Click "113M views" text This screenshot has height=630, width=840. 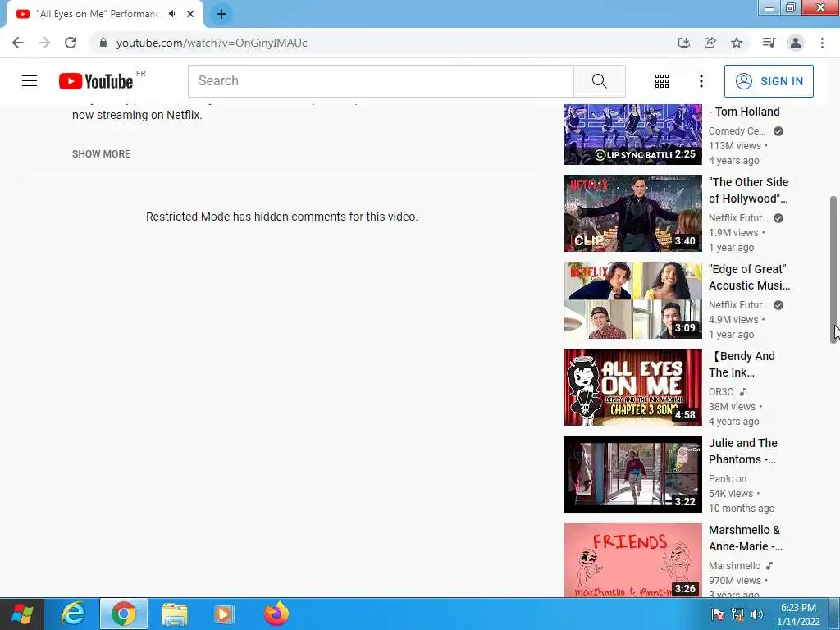click(734, 146)
